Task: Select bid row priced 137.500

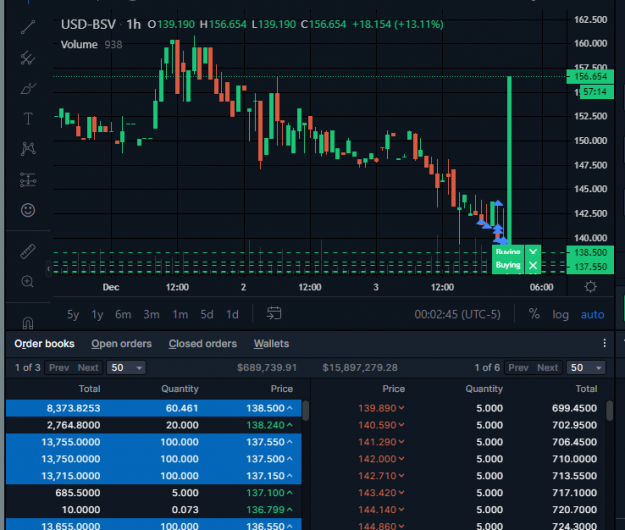Action: tap(153, 459)
